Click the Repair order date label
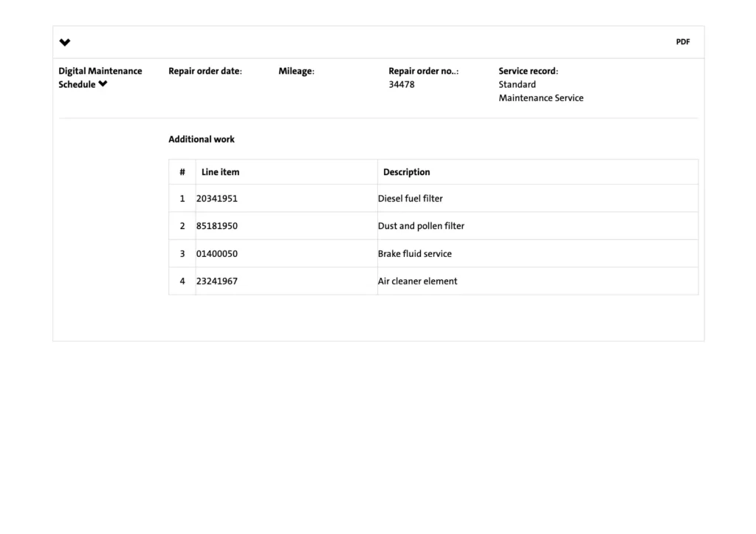The height and width of the screenshot is (534, 756). 205,72
